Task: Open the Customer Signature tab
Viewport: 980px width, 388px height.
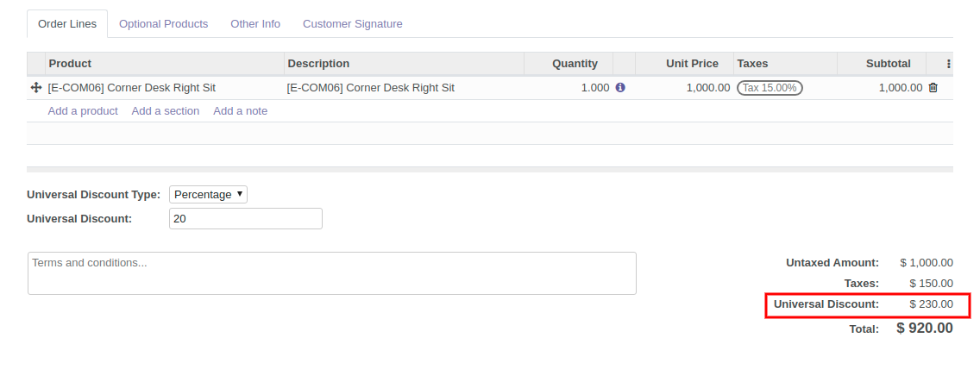Action: pos(352,24)
